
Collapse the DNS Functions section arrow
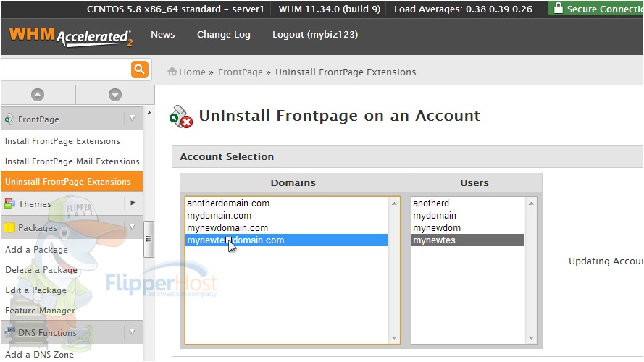[x=133, y=332]
